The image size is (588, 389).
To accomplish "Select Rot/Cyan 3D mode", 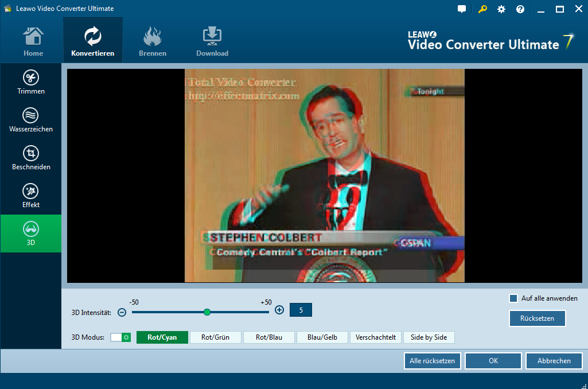I will tap(162, 337).
